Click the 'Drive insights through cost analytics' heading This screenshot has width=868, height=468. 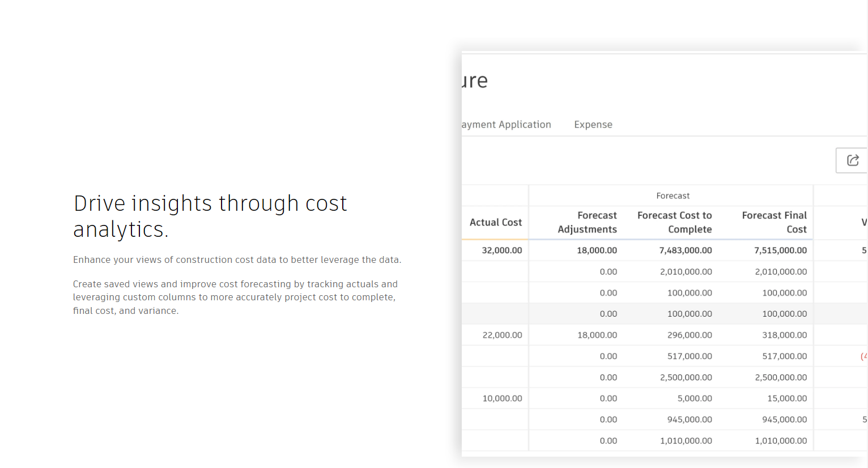click(x=210, y=216)
